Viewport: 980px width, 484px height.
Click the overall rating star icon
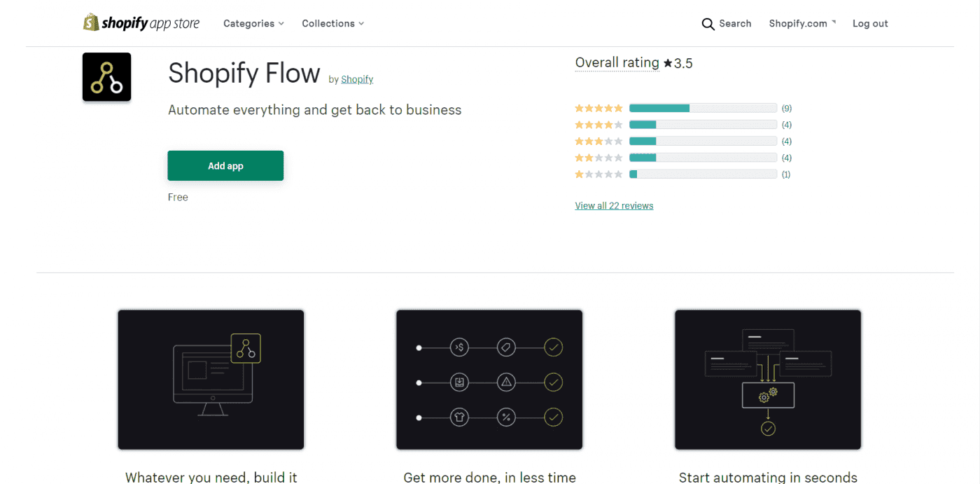668,64
